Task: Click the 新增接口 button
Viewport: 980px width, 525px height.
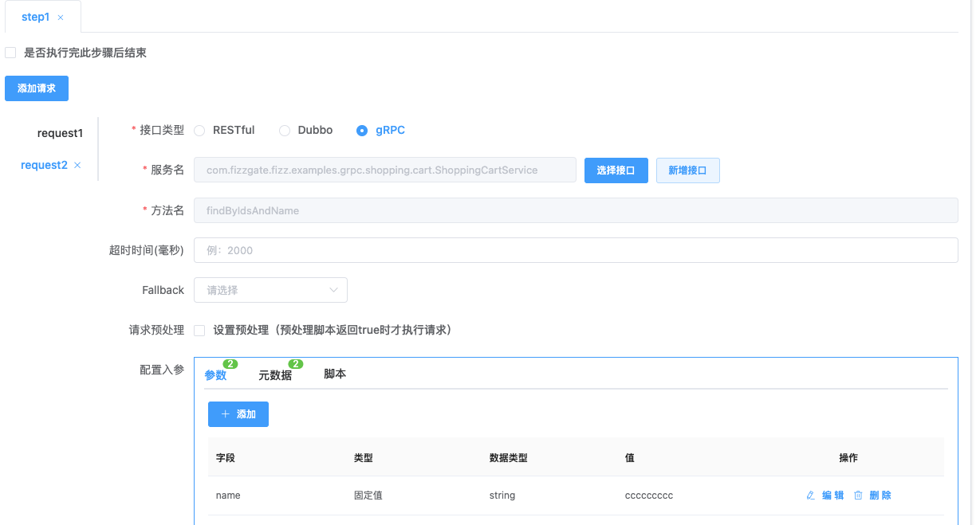Action: pos(688,170)
